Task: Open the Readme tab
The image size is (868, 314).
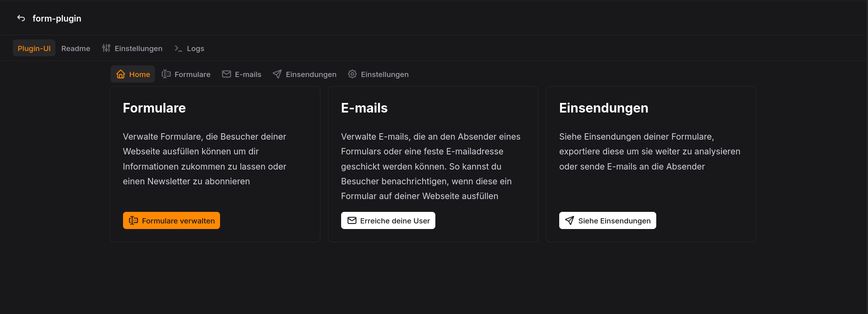Action: [x=76, y=48]
